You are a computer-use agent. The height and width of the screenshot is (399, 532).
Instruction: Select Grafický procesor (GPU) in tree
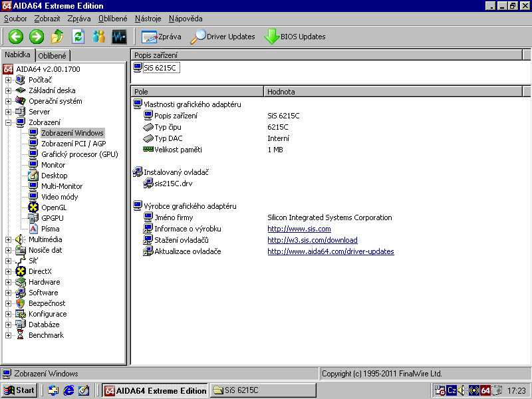pos(79,154)
